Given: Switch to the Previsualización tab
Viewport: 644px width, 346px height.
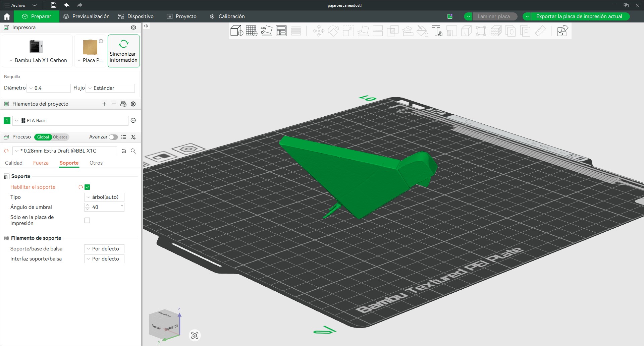Looking at the screenshot, I should [87, 16].
